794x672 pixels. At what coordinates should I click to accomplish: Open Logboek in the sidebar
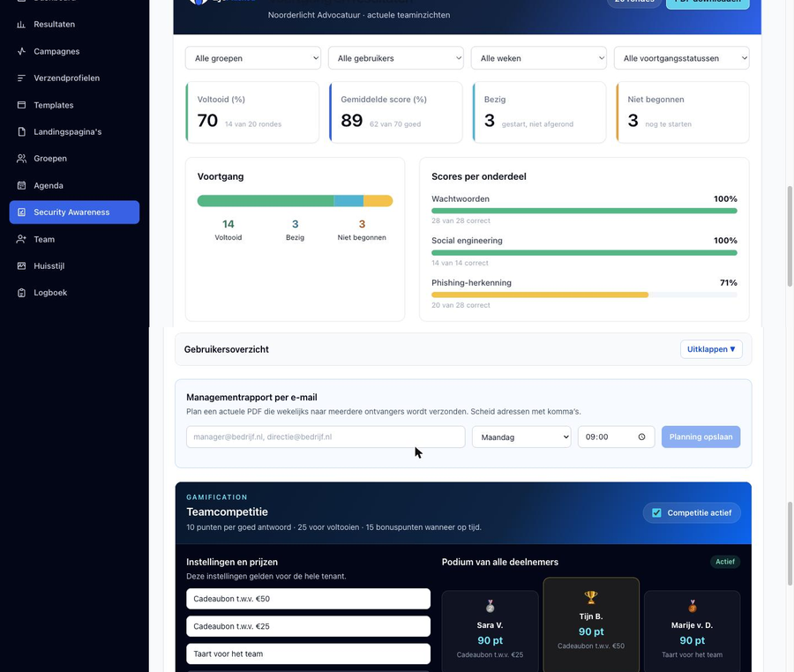click(x=74, y=293)
